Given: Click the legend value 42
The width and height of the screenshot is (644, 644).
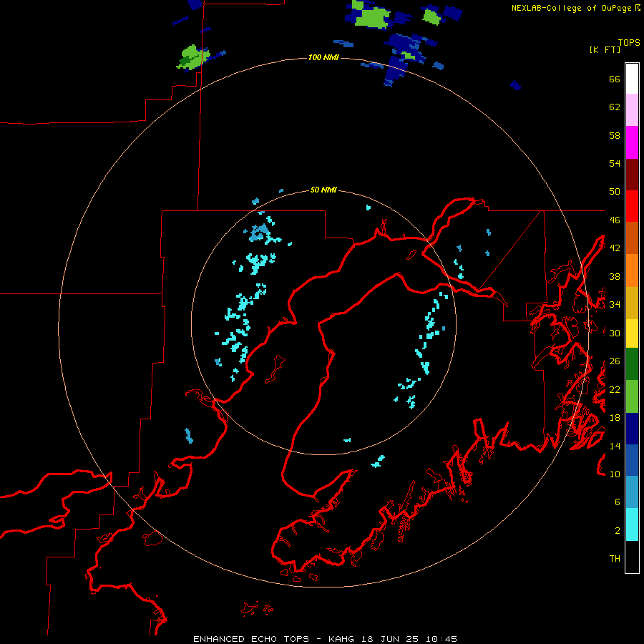Looking at the screenshot, I should coord(615,248).
